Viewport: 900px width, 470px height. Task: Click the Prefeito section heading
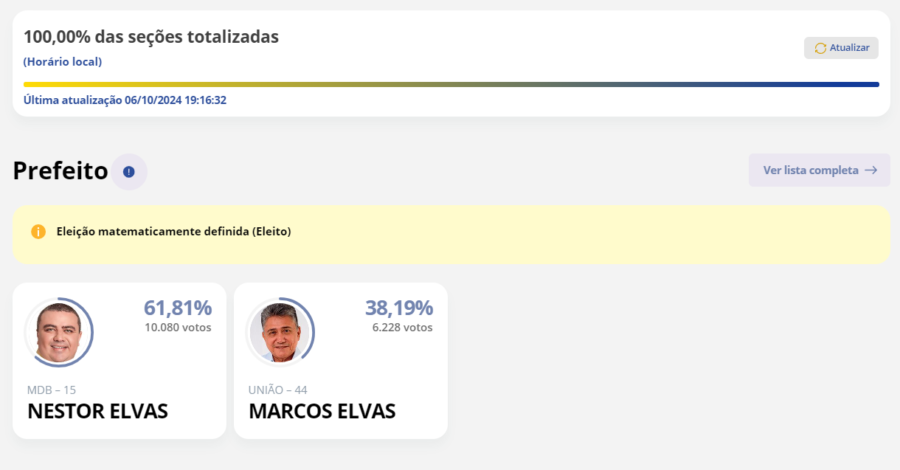coord(60,171)
